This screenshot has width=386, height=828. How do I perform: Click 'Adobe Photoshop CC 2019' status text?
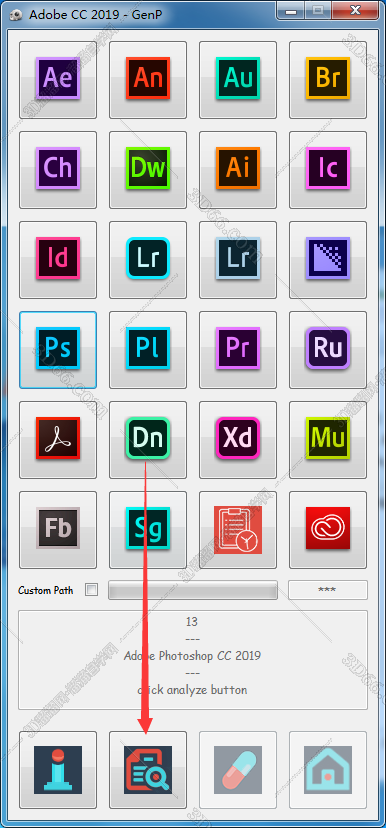click(192, 656)
